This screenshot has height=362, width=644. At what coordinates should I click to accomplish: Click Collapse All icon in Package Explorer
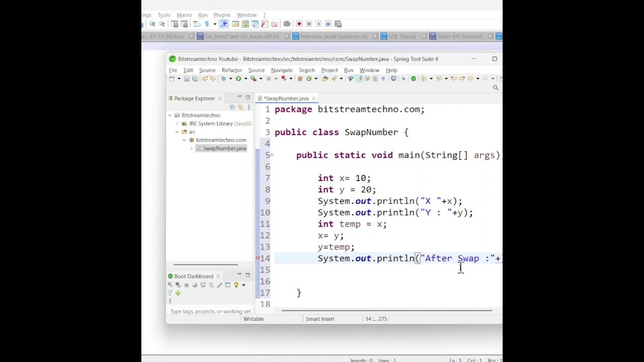pos(232,107)
